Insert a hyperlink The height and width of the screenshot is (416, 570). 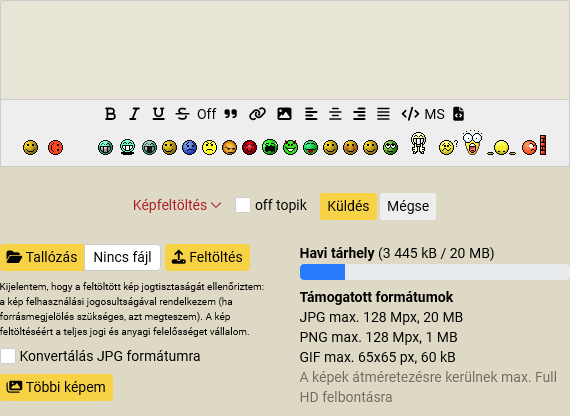(x=257, y=114)
